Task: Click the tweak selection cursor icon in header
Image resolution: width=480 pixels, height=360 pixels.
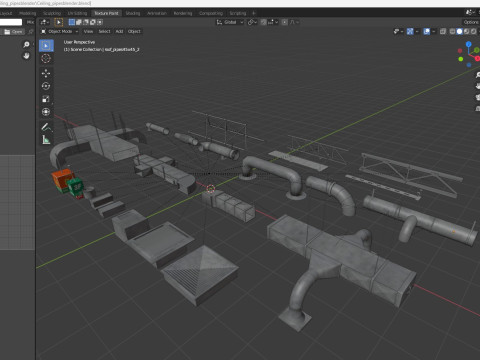Action: tap(58, 22)
